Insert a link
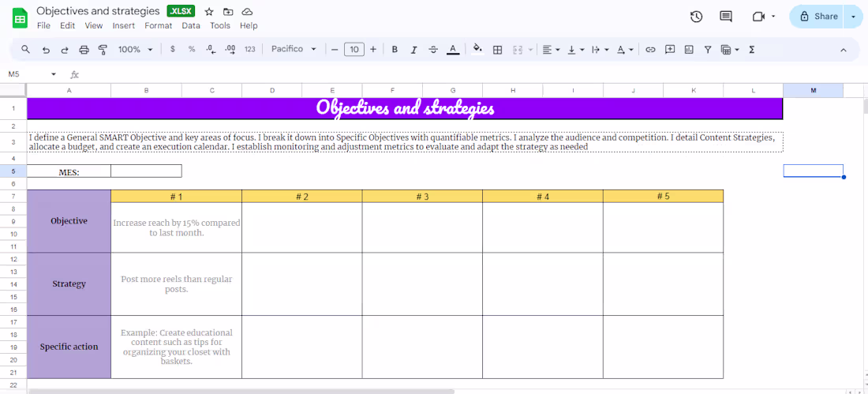Viewport: 868px width, 394px height. click(650, 49)
